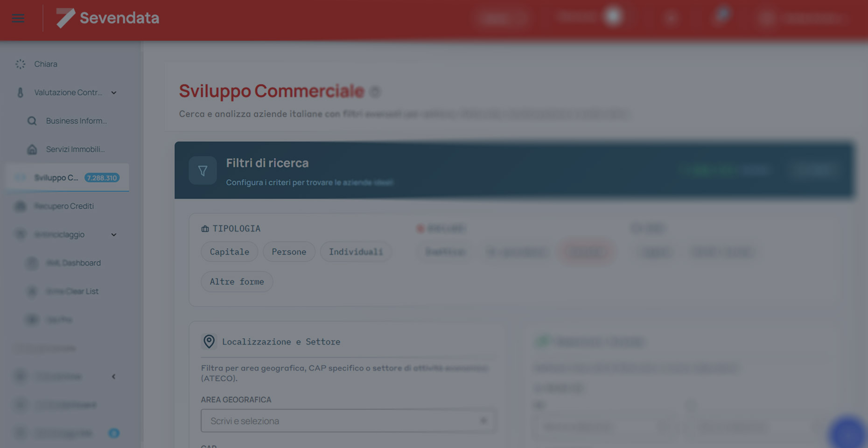Click the blue floating chat button

(x=847, y=433)
